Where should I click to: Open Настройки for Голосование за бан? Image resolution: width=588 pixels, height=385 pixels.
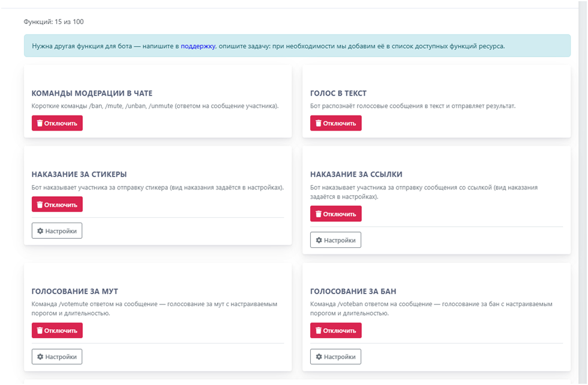pos(335,357)
